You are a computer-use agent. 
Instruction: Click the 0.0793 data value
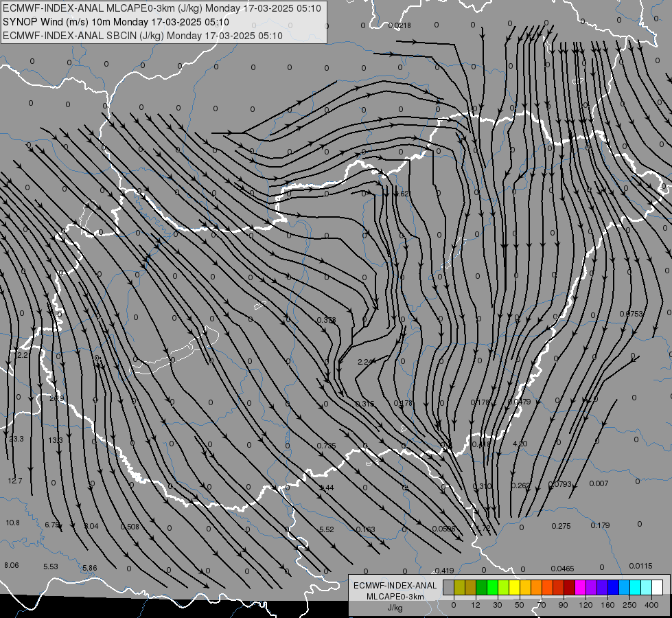click(x=560, y=484)
